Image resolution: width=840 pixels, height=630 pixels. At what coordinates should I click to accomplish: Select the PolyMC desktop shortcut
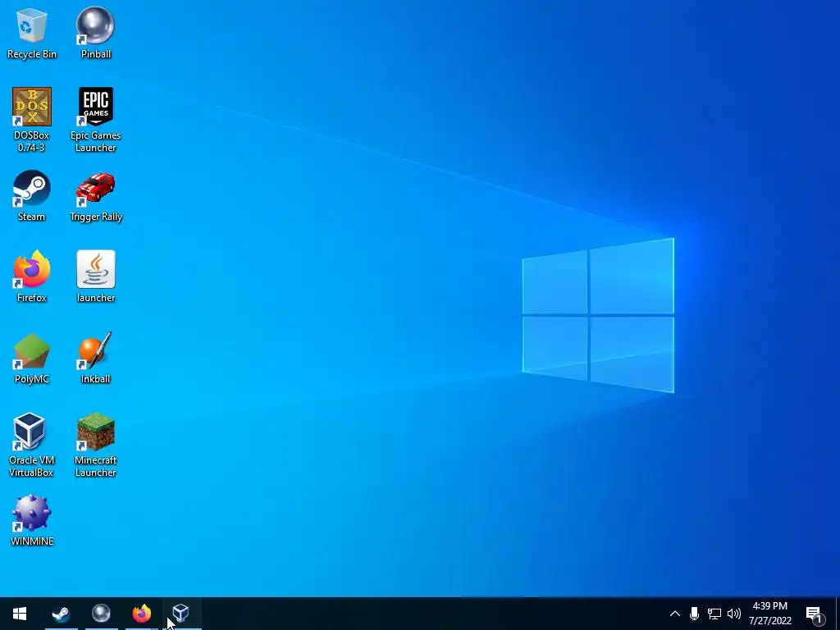tap(32, 358)
